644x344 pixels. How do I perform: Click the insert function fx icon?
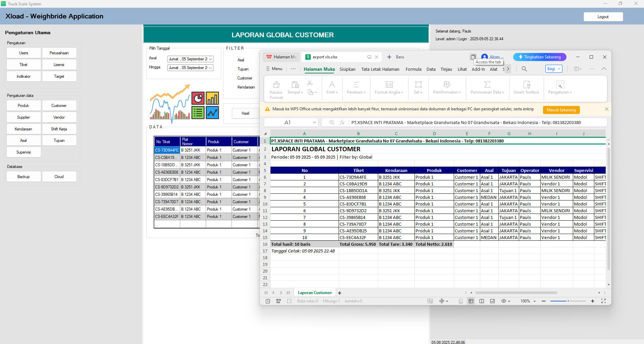pyautogui.click(x=342, y=122)
